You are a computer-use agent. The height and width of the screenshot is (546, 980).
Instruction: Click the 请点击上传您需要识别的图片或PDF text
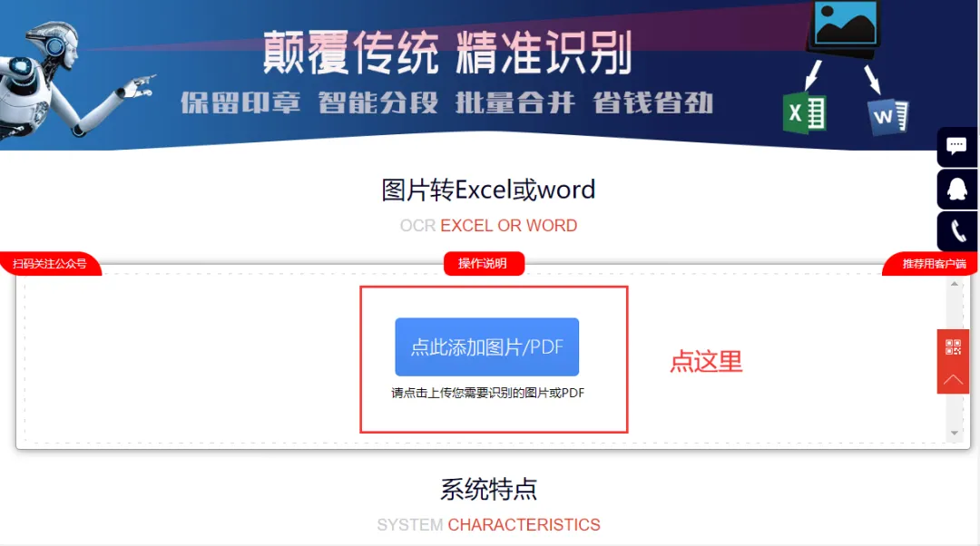pyautogui.click(x=487, y=393)
